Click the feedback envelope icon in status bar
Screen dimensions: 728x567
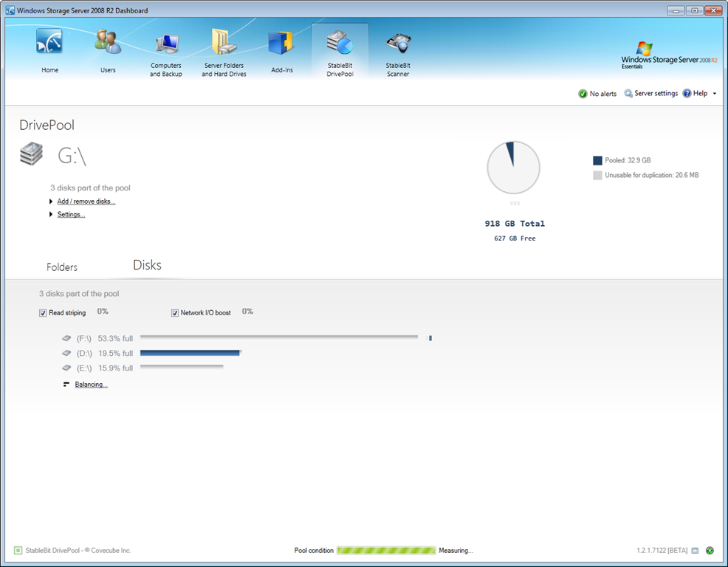pyautogui.click(x=695, y=551)
